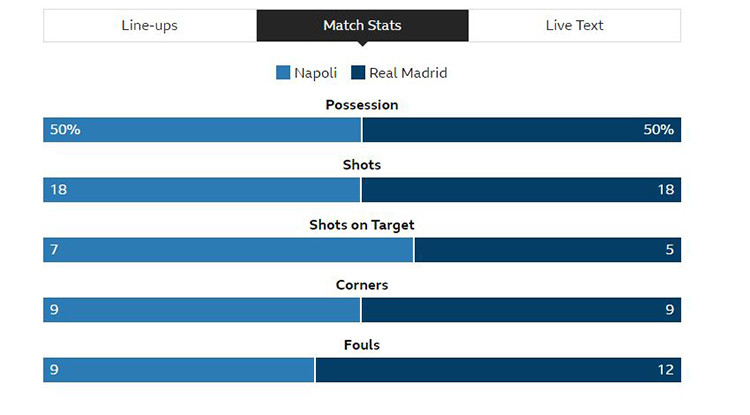Select the Match Stats tab
Screen dimensions: 750x415
click(x=363, y=25)
